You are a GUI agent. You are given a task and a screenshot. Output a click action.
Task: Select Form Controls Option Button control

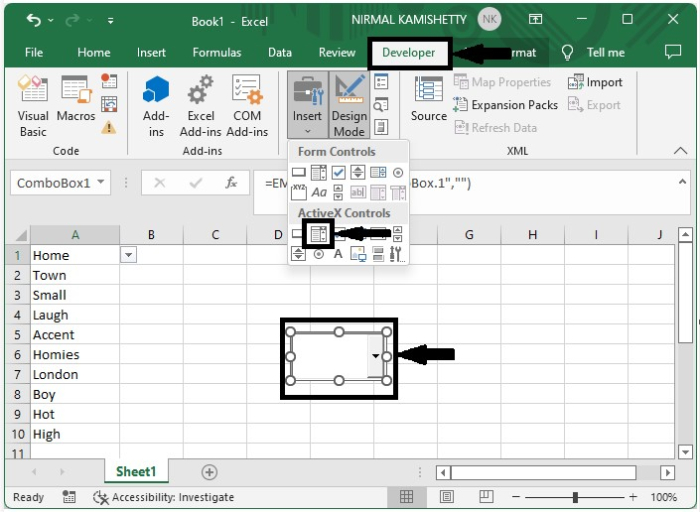coord(398,172)
